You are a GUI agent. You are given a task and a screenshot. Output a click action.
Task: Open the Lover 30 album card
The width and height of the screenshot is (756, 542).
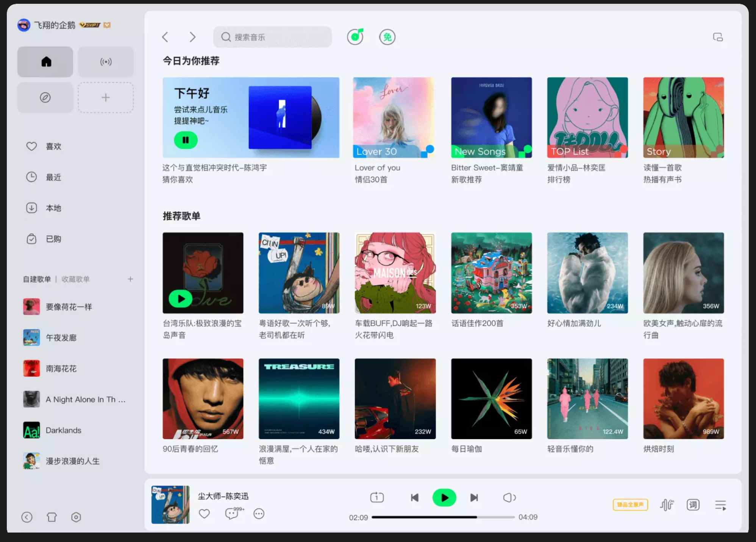coord(394,118)
